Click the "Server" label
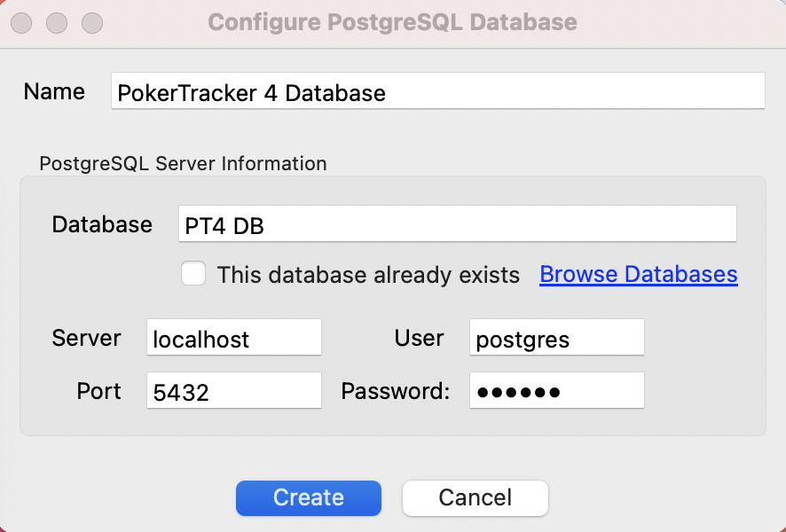786x532 pixels. pos(86,338)
